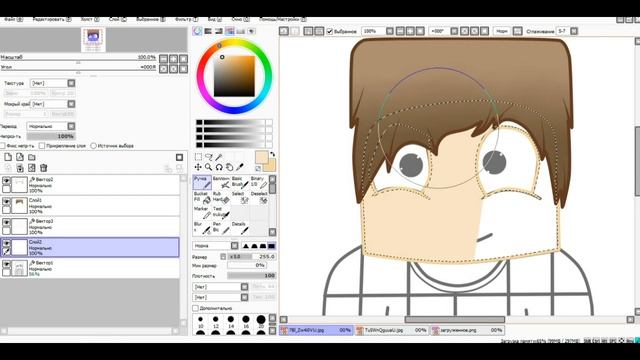The height and width of the screenshot is (360, 640).
Task: Open the Сглаживание stabilizer dropdown
Action: pos(574,31)
